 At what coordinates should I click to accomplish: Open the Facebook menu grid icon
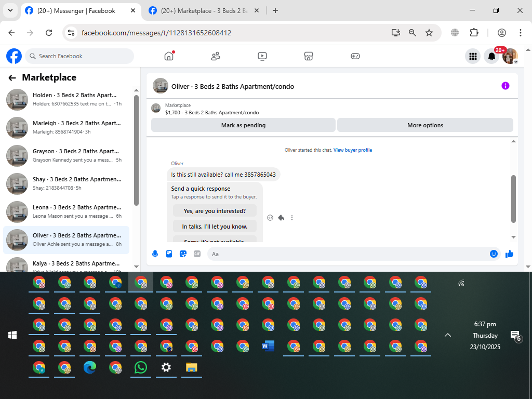473,56
